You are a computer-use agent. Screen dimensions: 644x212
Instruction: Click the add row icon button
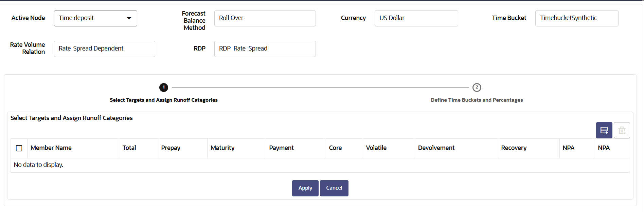click(604, 130)
